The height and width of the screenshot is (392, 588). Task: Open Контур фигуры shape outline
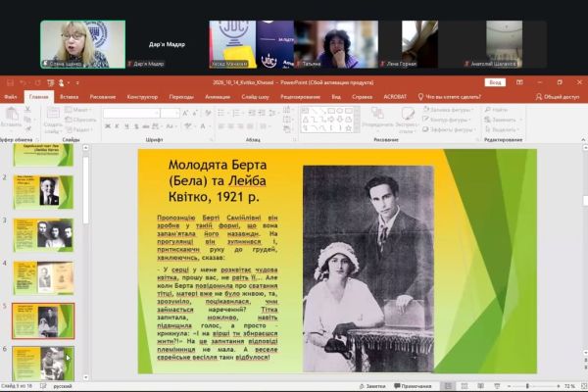point(446,120)
